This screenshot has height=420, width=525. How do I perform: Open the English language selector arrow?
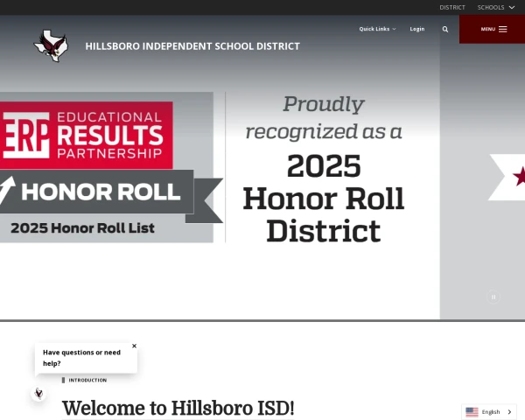coord(509,412)
